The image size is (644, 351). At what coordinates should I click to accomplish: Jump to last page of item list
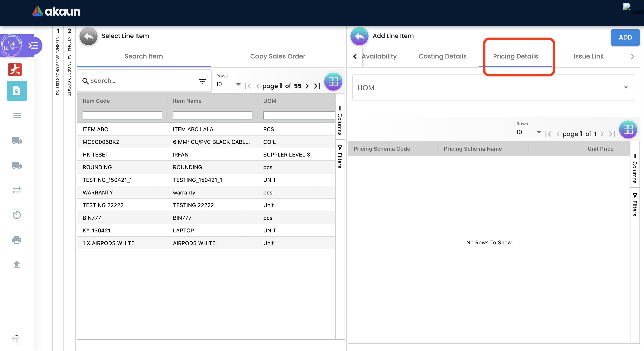317,86
